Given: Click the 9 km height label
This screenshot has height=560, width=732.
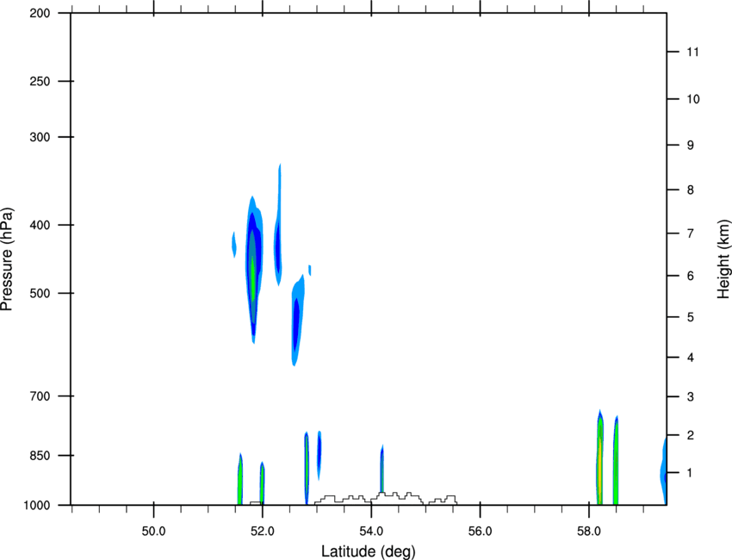Looking at the screenshot, I should click(691, 146).
